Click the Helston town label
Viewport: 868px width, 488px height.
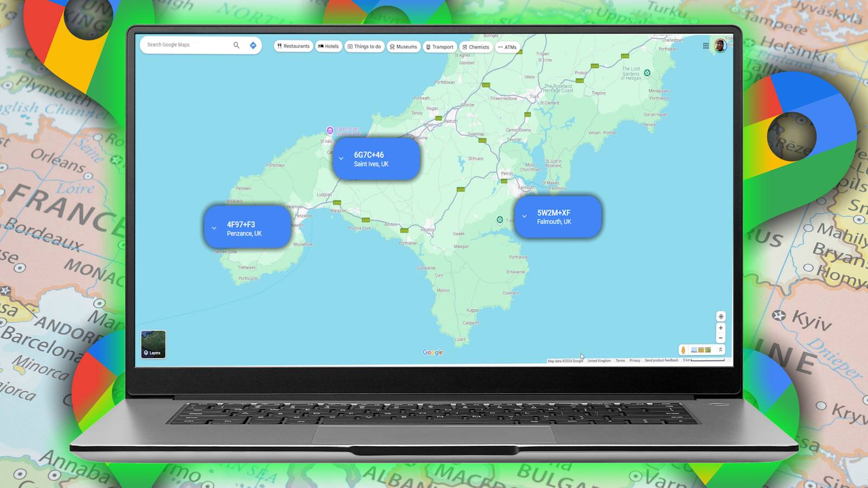[427, 230]
